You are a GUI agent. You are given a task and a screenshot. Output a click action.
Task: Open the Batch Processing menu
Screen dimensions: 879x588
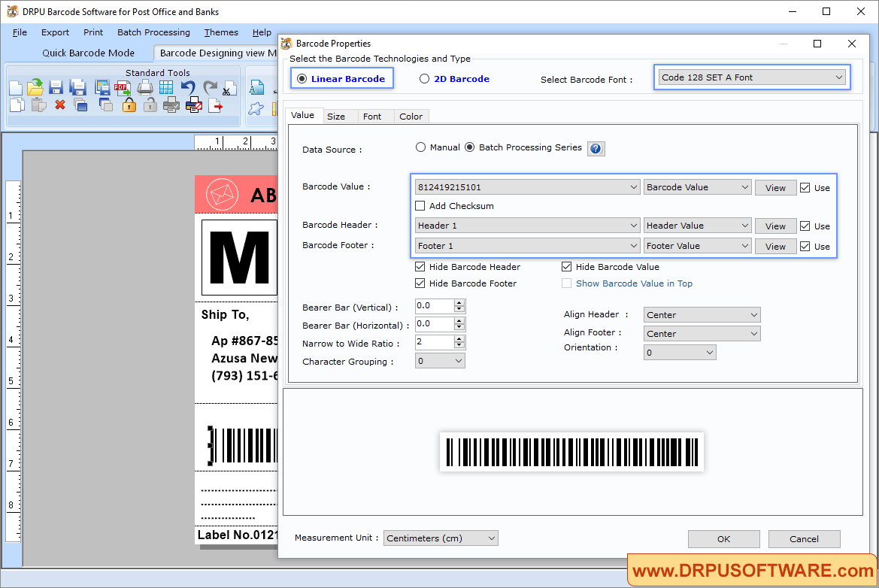153,32
